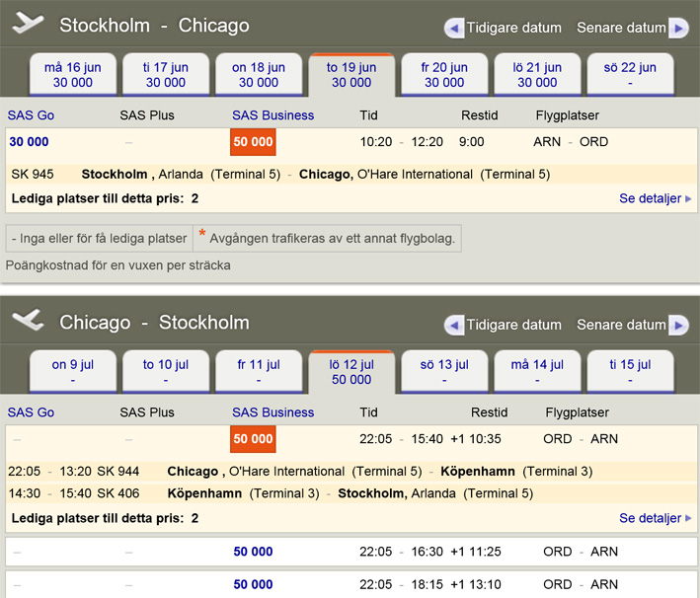Click Senare datum in return section
The height and width of the screenshot is (598, 700).
pos(621,325)
